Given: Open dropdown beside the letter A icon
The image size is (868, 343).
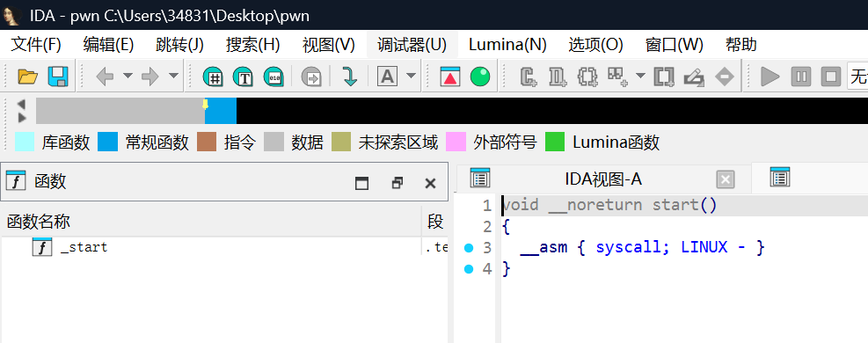Looking at the screenshot, I should click(412, 76).
